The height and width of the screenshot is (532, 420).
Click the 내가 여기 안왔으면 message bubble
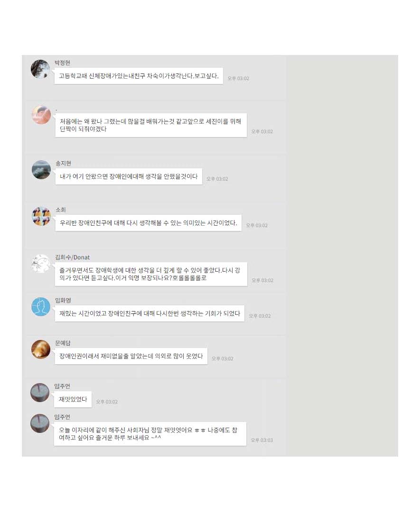129,176
